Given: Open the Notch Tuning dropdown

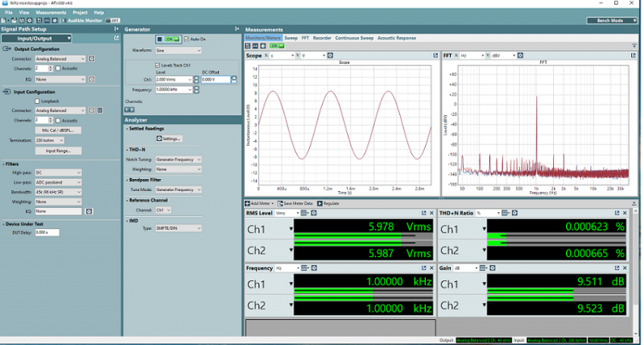Looking at the screenshot, I should pyautogui.click(x=178, y=160).
